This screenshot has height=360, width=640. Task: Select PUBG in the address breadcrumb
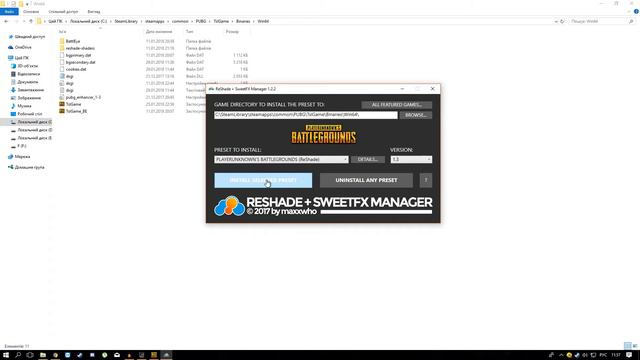tap(201, 21)
